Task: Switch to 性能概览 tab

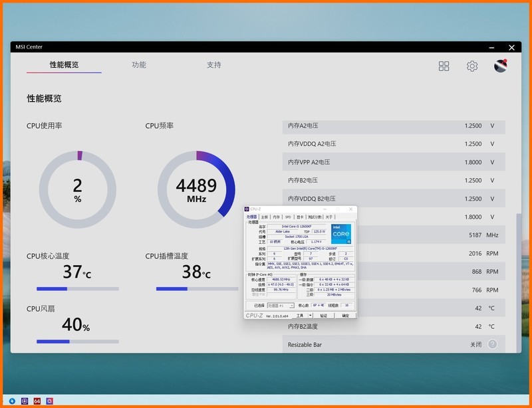Action: tap(64, 64)
